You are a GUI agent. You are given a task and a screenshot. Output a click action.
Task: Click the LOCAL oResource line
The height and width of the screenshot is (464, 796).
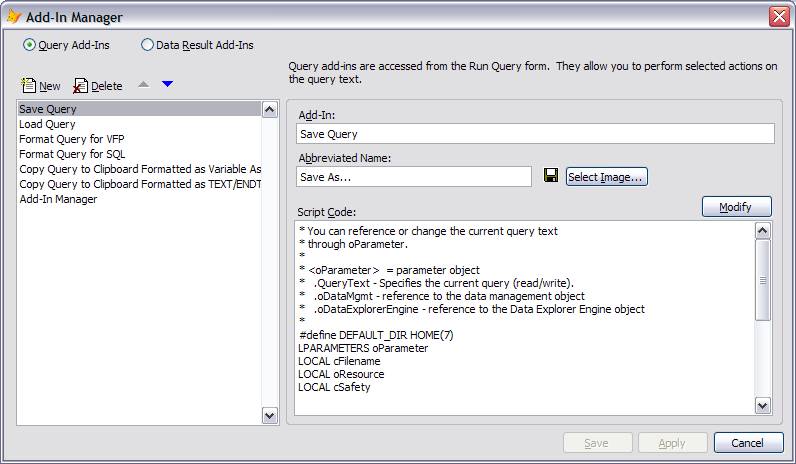341,374
